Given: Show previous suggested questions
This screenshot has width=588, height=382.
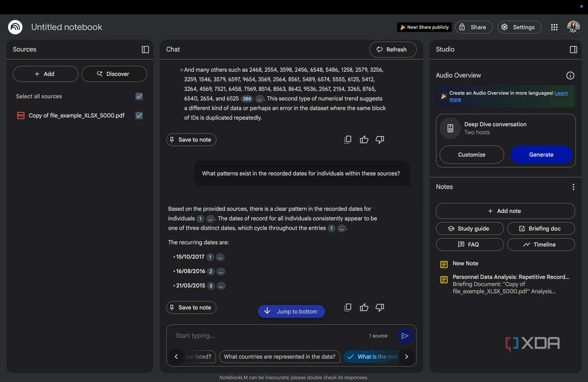Looking at the screenshot, I should tap(176, 357).
